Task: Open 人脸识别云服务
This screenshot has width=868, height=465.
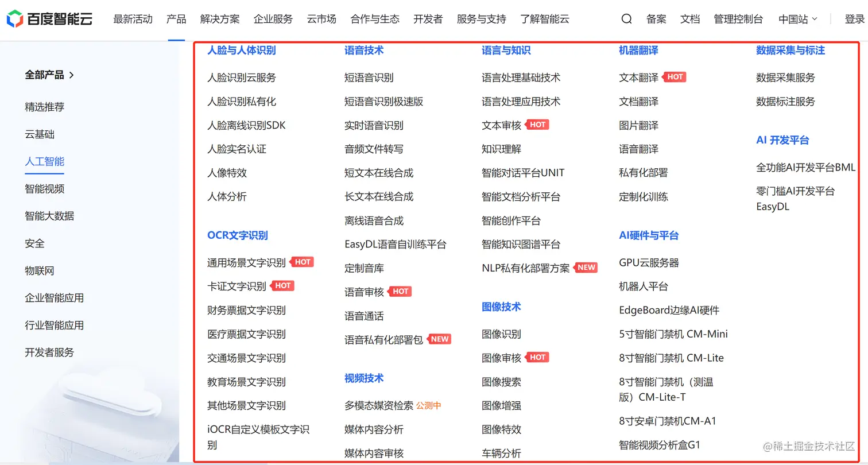Action: click(x=242, y=77)
